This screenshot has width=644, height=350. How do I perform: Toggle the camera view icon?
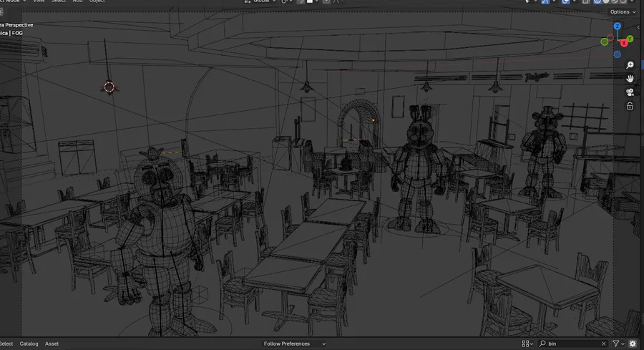point(630,92)
